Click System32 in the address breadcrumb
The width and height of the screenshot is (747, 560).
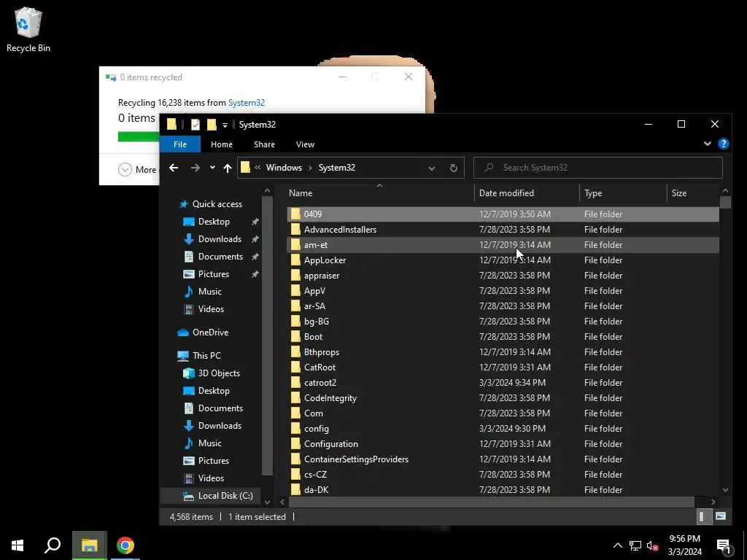pyautogui.click(x=337, y=168)
